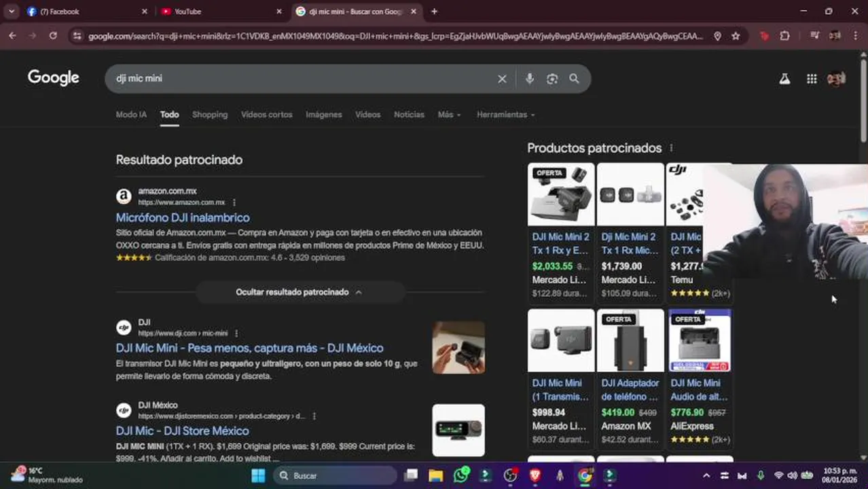
Task: Open the three-dot menu beside Productos patrocinados
Action: click(671, 148)
